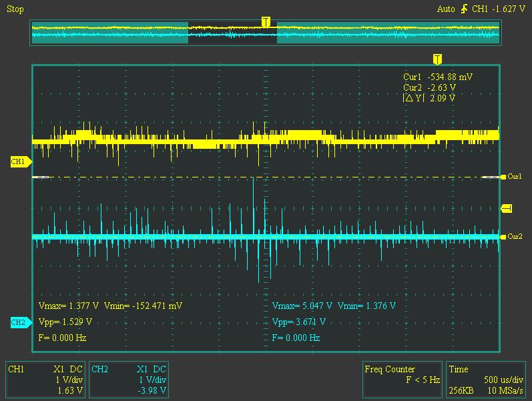Click the rising edge trigger icon
The height and width of the screenshot is (401, 532).
pyautogui.click(x=464, y=9)
